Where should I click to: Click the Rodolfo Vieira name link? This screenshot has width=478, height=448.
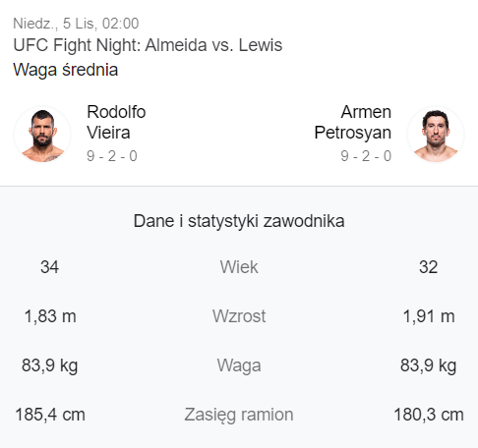(x=116, y=122)
